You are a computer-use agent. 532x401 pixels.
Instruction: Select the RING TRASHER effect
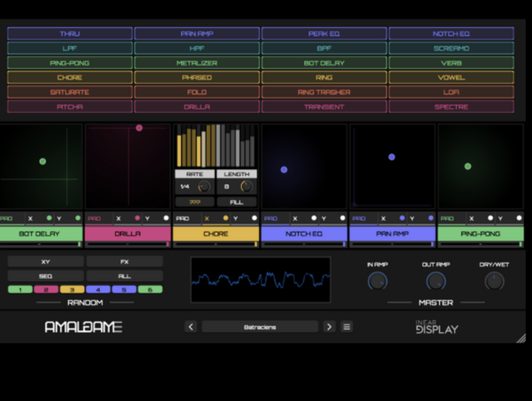point(324,92)
